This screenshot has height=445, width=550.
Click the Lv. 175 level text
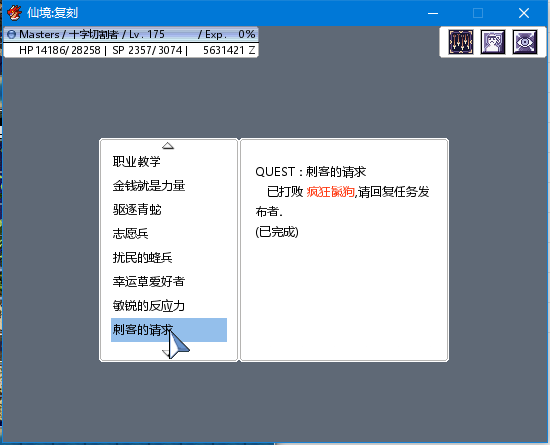pos(147,34)
